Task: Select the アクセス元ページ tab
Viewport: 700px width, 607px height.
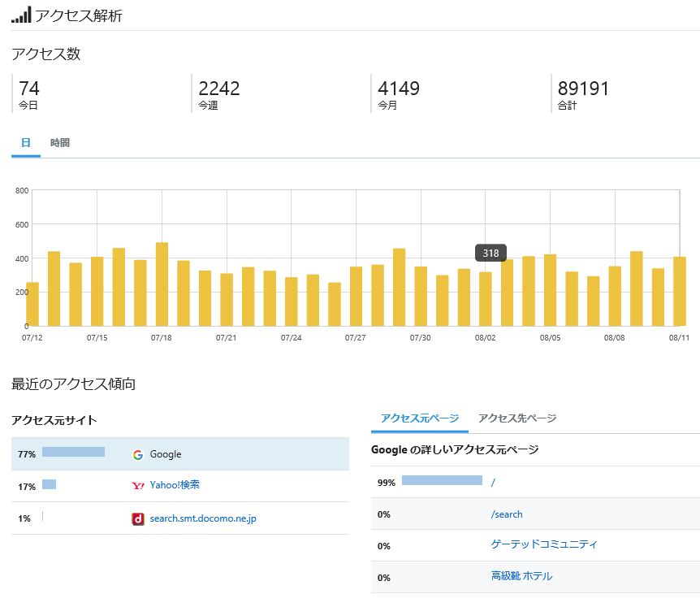Action: click(x=419, y=418)
